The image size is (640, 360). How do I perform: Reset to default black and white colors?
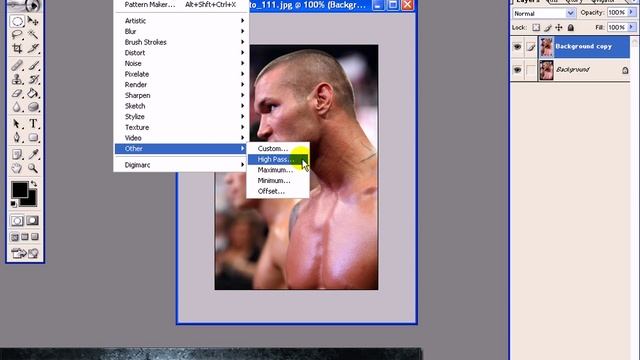pyautogui.click(x=14, y=204)
